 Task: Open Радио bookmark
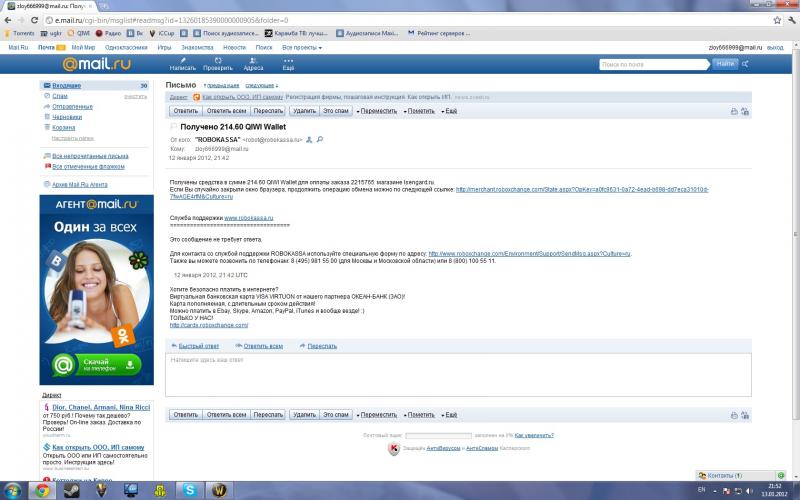[108, 33]
